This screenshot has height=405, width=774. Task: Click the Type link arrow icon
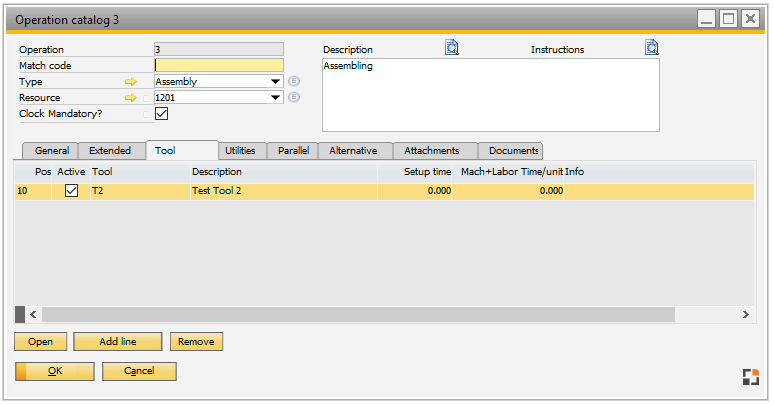[129, 82]
